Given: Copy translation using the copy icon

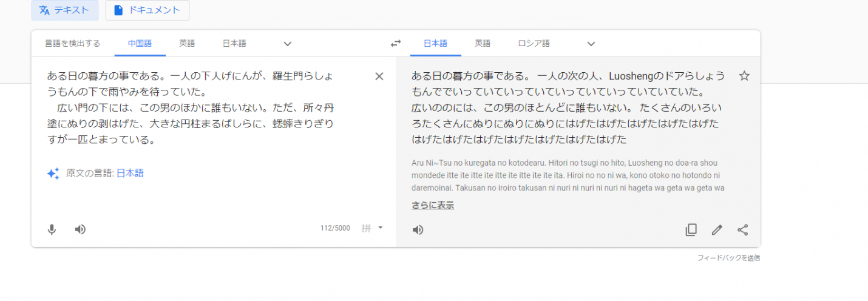Looking at the screenshot, I should [691, 230].
